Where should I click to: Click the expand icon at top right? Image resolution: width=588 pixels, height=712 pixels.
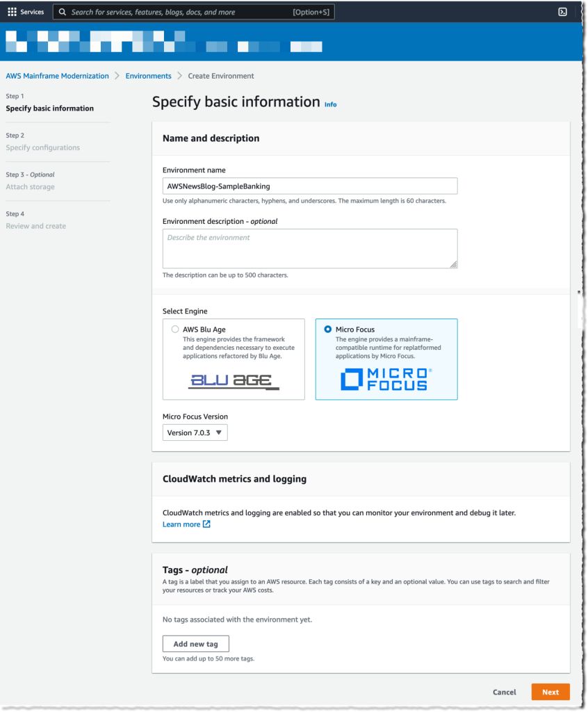tap(563, 11)
